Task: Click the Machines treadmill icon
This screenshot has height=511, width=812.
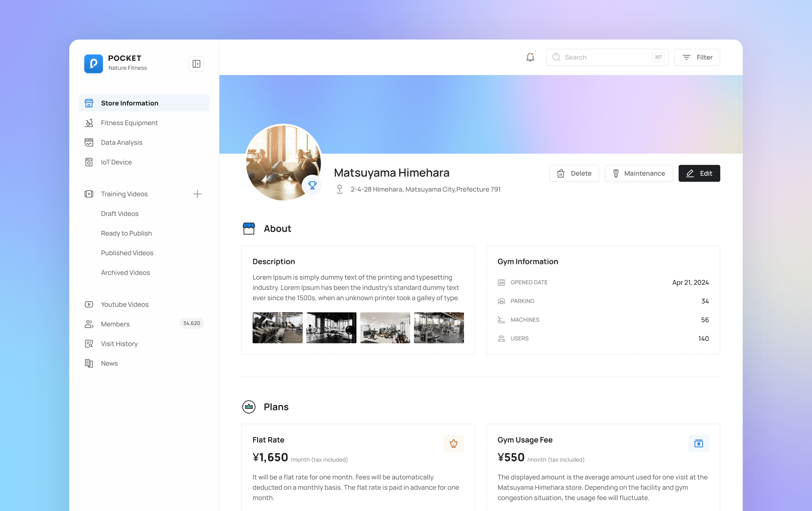Action: tap(501, 320)
